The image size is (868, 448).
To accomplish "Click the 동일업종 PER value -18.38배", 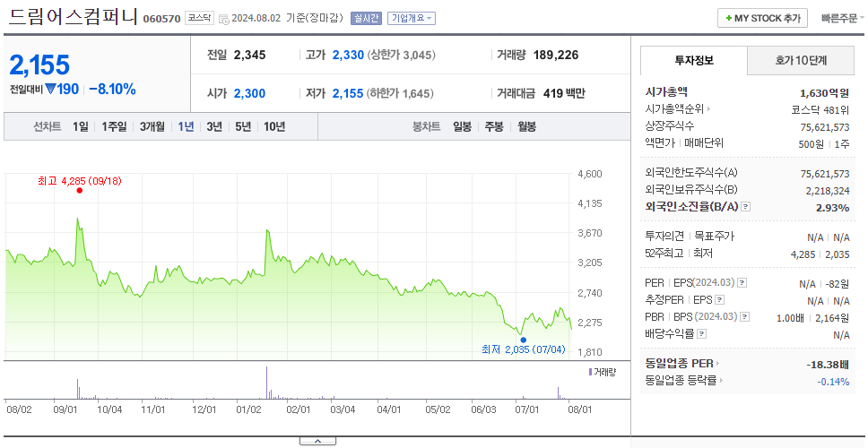I will [x=829, y=365].
